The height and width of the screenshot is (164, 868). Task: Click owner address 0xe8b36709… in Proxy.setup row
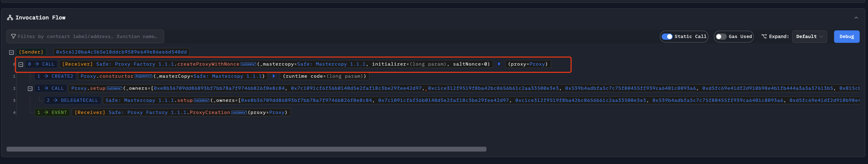219,88
